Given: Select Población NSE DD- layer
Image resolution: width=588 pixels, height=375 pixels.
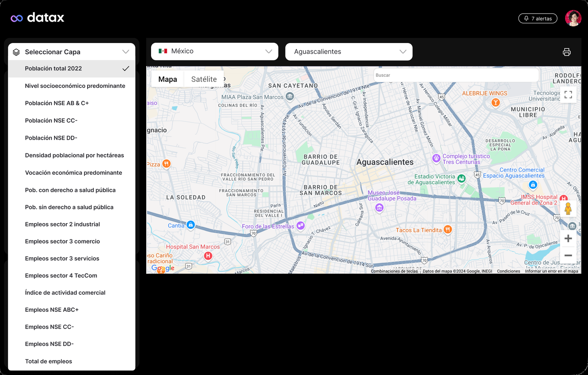Looking at the screenshot, I should 72,138.
